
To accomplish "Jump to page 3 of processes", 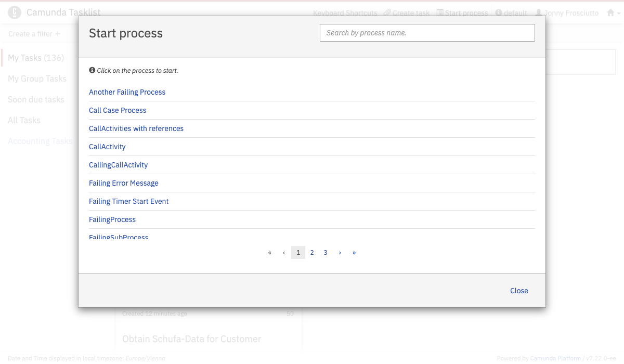I will click(x=326, y=253).
